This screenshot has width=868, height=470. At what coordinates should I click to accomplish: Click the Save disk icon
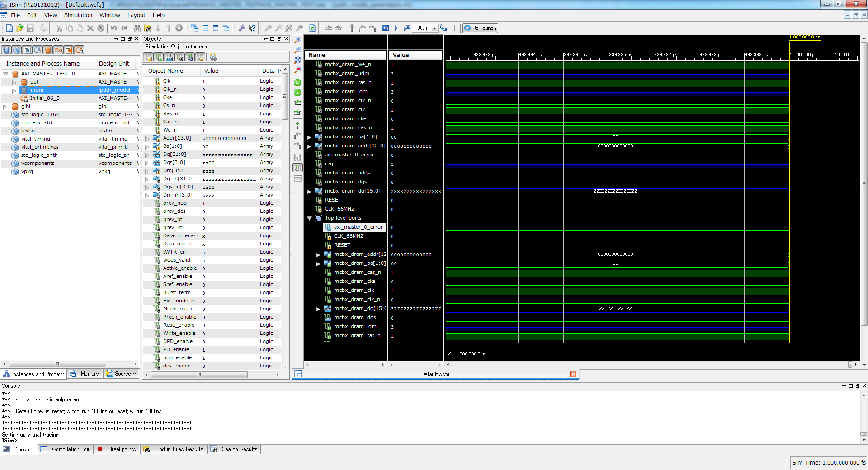30,28
